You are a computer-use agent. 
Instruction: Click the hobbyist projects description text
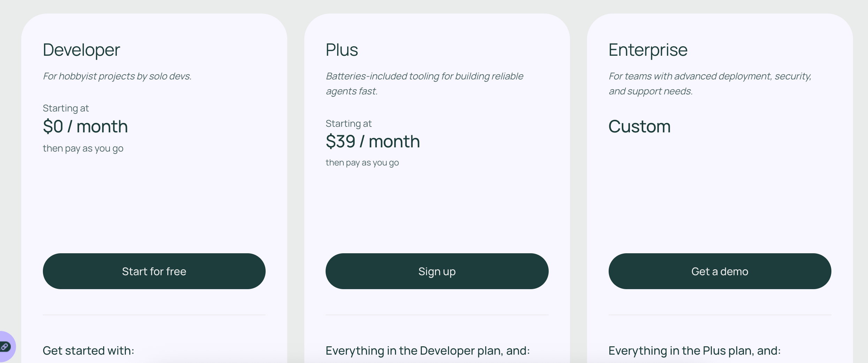click(117, 76)
